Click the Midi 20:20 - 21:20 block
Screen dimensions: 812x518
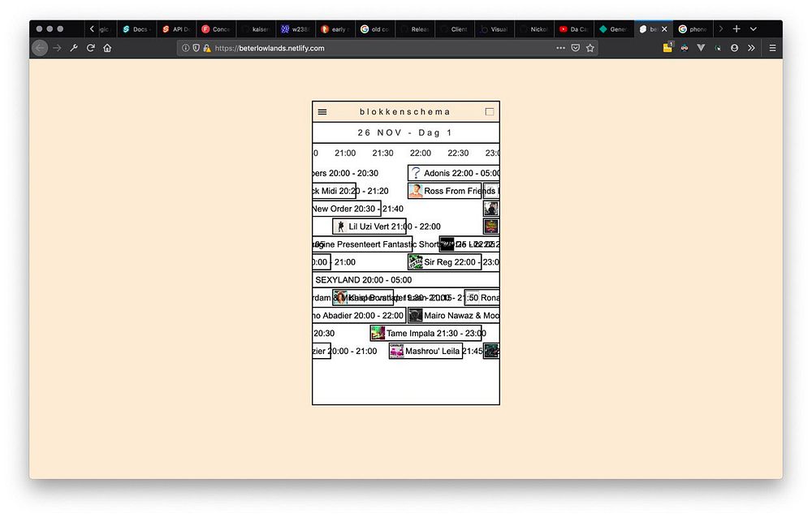point(334,191)
